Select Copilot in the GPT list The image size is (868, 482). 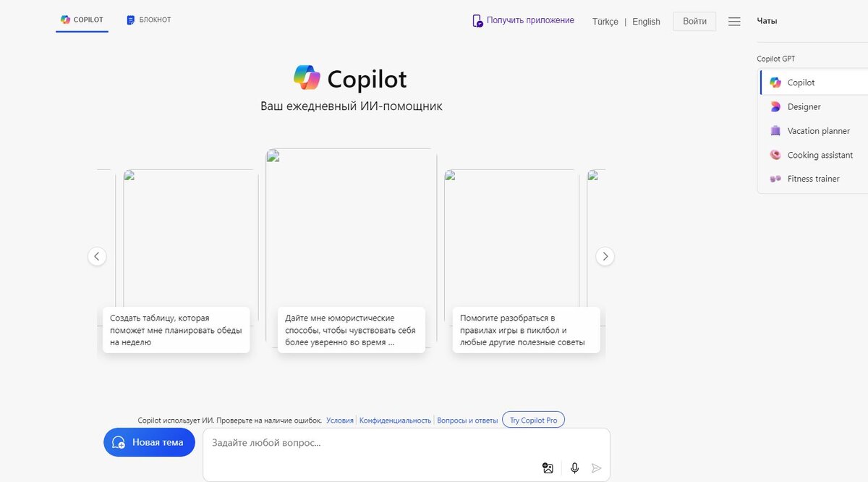[814, 83]
